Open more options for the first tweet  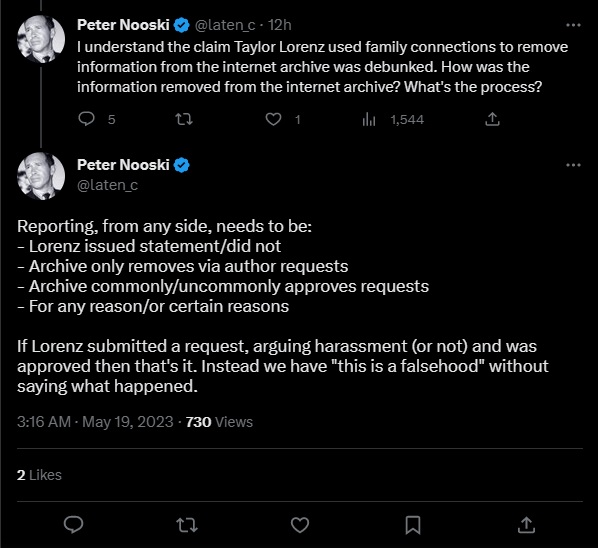(x=573, y=25)
